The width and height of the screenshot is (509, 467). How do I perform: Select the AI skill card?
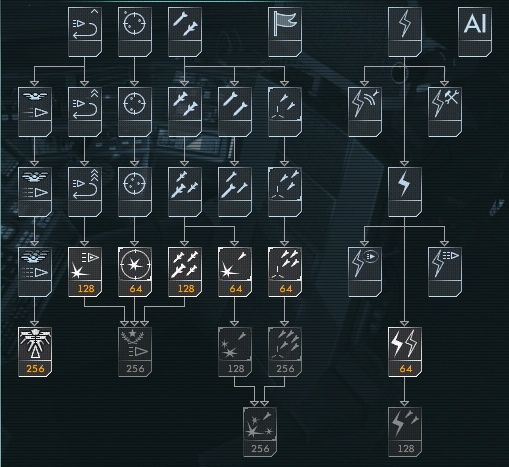[x=475, y=32]
